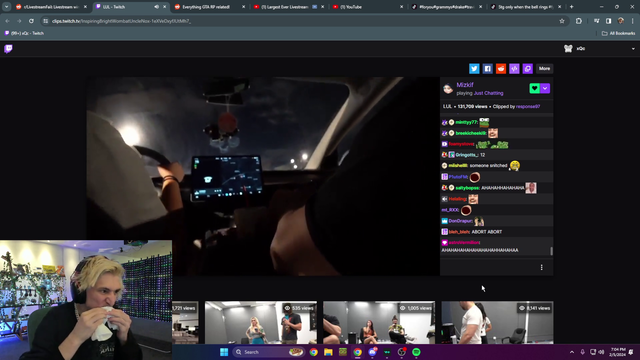This screenshot has height=360, width=640.
Task: Open the chat replay three-dot menu
Action: pyautogui.click(x=542, y=267)
